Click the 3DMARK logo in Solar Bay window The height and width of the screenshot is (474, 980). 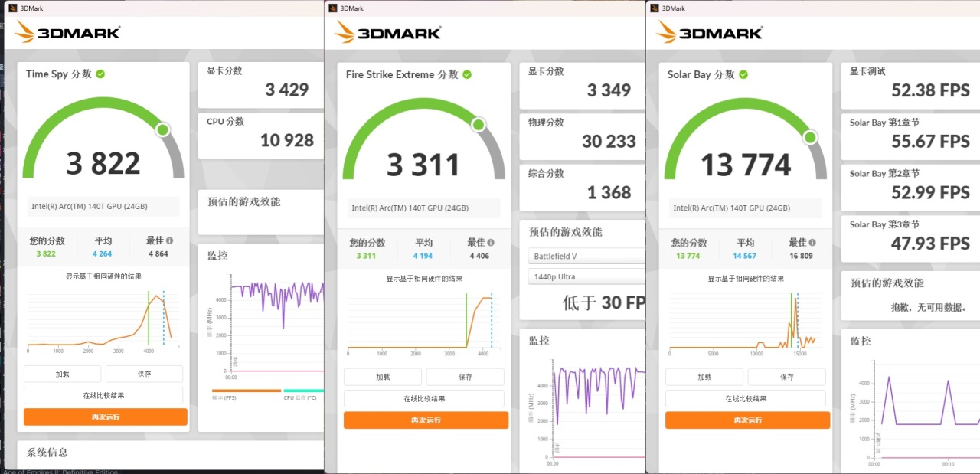710,31
